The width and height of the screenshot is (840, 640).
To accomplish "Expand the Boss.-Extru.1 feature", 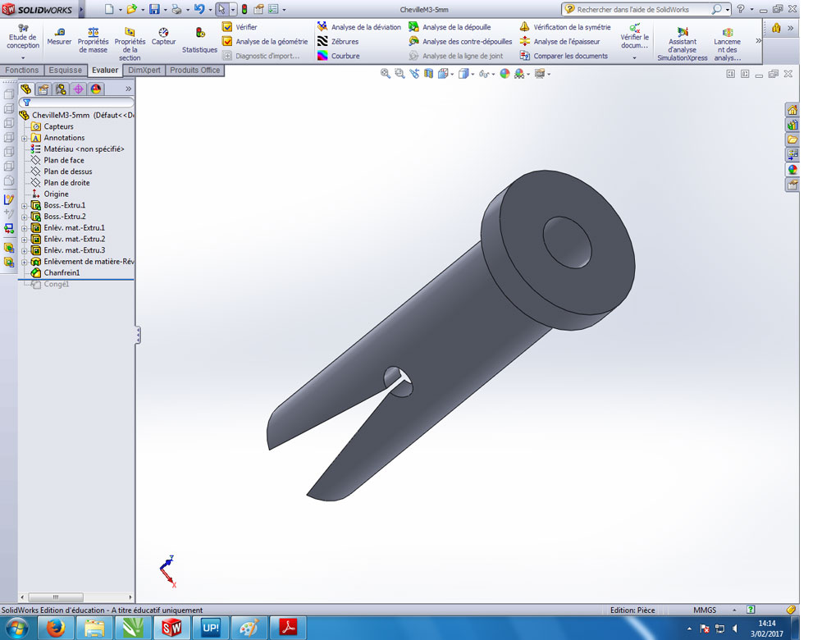I will (x=24, y=206).
